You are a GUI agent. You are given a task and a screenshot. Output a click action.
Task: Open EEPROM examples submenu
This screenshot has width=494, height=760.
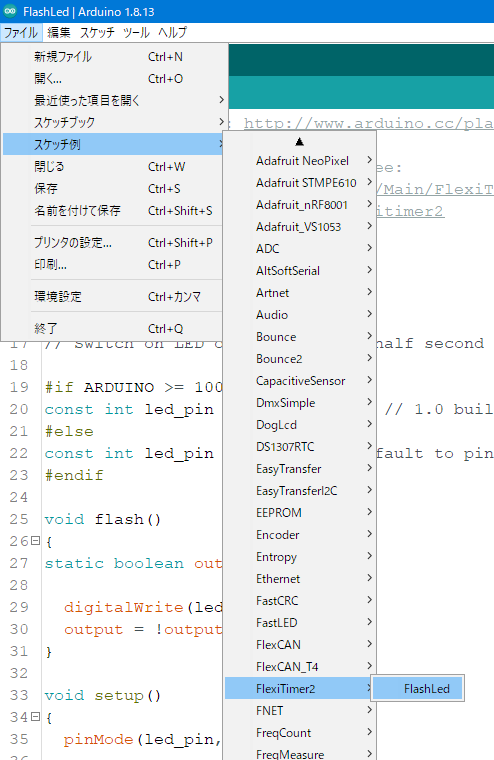300,513
